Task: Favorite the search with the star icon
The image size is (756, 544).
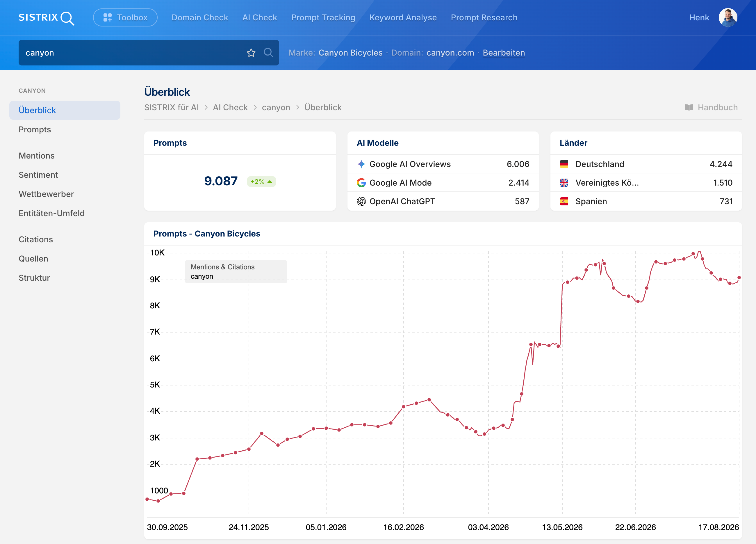Action: point(251,53)
